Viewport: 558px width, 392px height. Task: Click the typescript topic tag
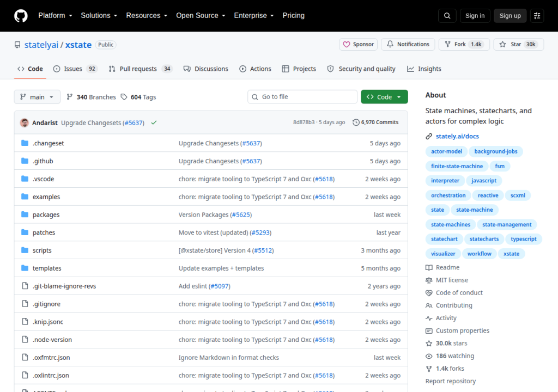point(523,239)
